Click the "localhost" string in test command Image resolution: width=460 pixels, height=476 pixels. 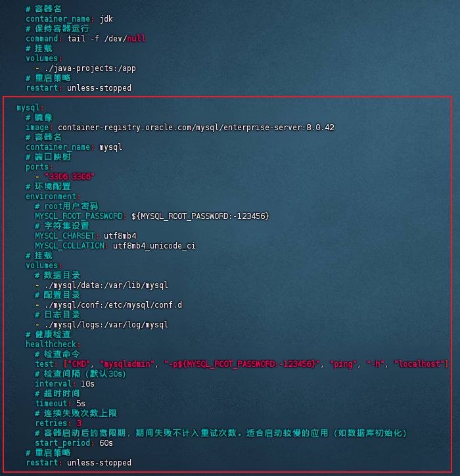point(419,364)
